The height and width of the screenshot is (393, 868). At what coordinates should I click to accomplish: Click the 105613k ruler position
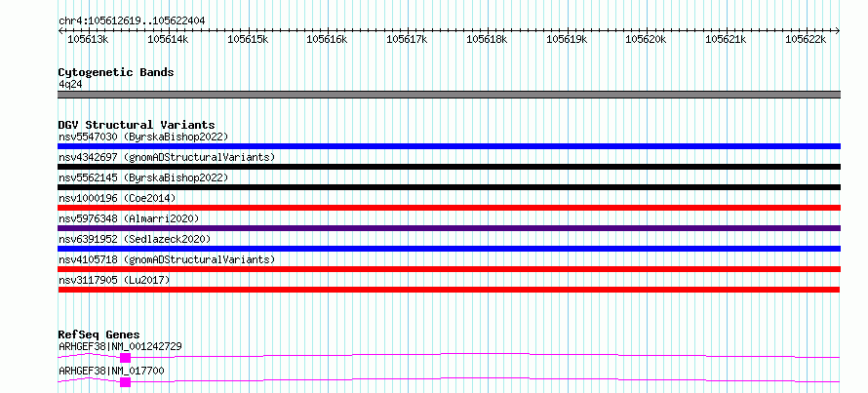pyautogui.click(x=88, y=39)
